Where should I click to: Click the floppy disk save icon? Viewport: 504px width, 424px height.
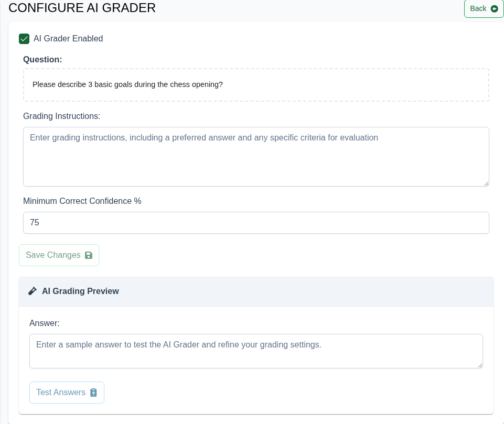[89, 255]
